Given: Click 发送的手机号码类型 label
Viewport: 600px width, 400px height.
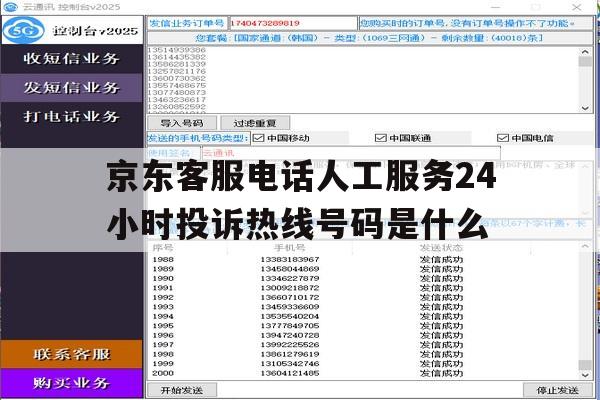Looking at the screenshot, I should pos(198,138).
